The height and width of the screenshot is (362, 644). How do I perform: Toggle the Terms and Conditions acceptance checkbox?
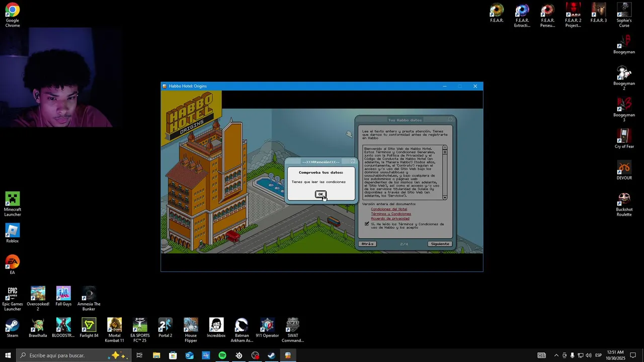(366, 224)
